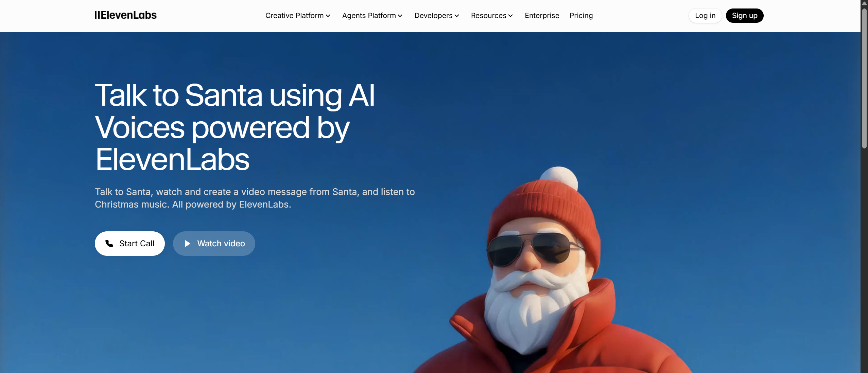Open the Resources dropdown chevron
The width and height of the screenshot is (868, 373).
tap(510, 16)
